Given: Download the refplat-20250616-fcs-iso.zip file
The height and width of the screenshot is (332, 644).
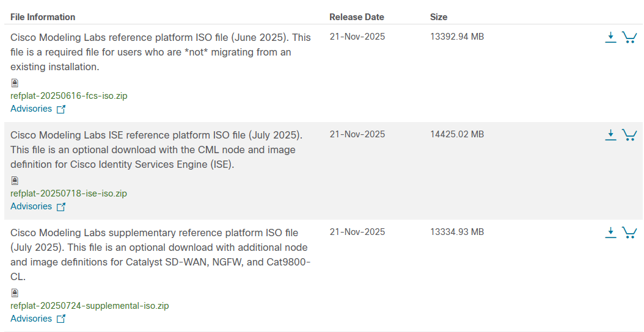Looking at the screenshot, I should pyautogui.click(x=610, y=37).
